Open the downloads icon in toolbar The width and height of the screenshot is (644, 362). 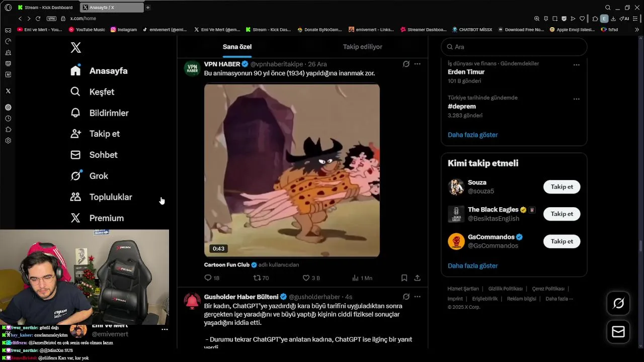[x=613, y=19]
